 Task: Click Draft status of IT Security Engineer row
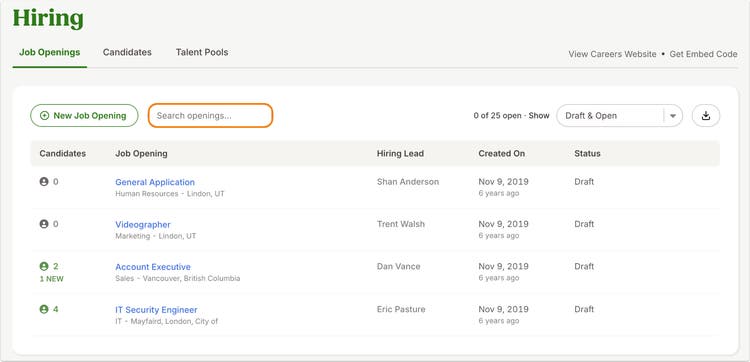click(x=584, y=309)
